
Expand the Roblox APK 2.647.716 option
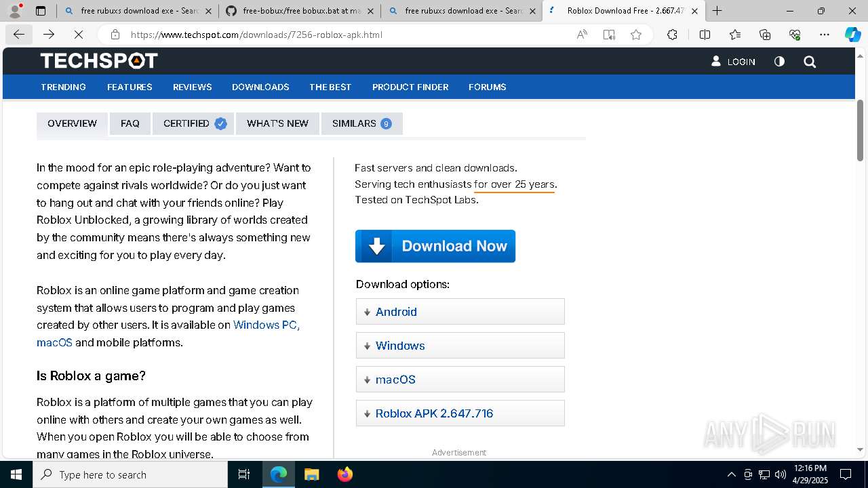point(460,413)
